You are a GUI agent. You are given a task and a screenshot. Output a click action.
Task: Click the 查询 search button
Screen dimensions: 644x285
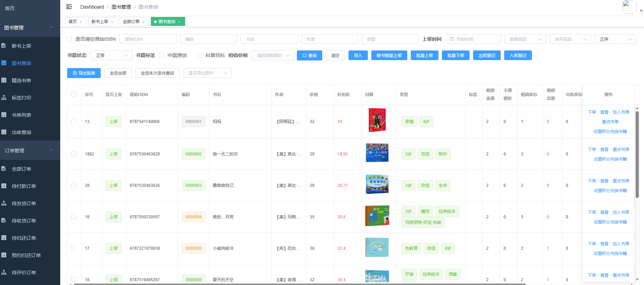(309, 55)
